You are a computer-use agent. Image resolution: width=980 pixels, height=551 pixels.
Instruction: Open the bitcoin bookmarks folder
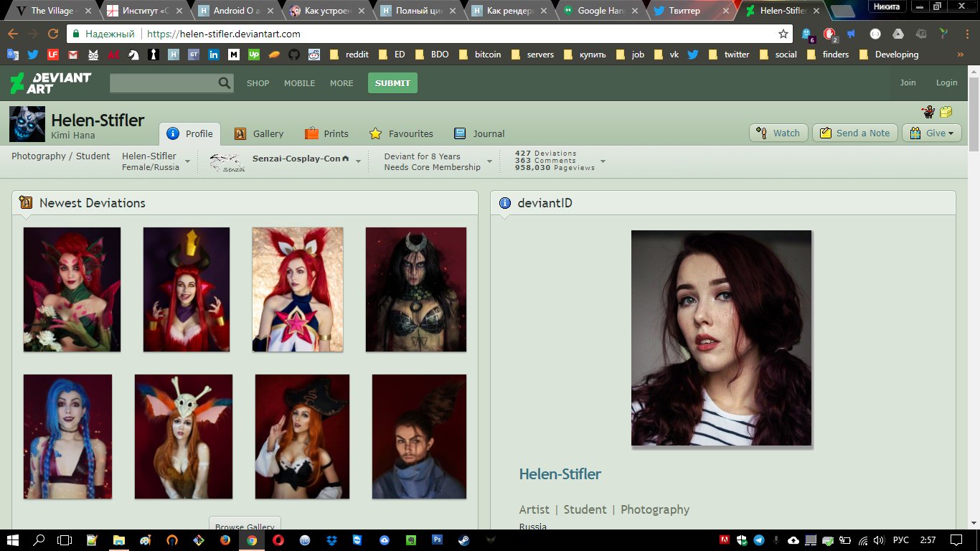click(480, 55)
